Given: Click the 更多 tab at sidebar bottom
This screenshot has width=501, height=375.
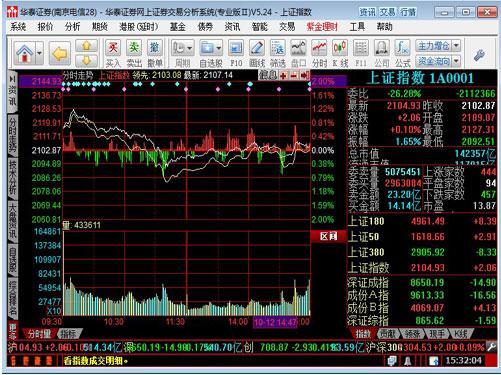Looking at the screenshot, I should point(12,330).
